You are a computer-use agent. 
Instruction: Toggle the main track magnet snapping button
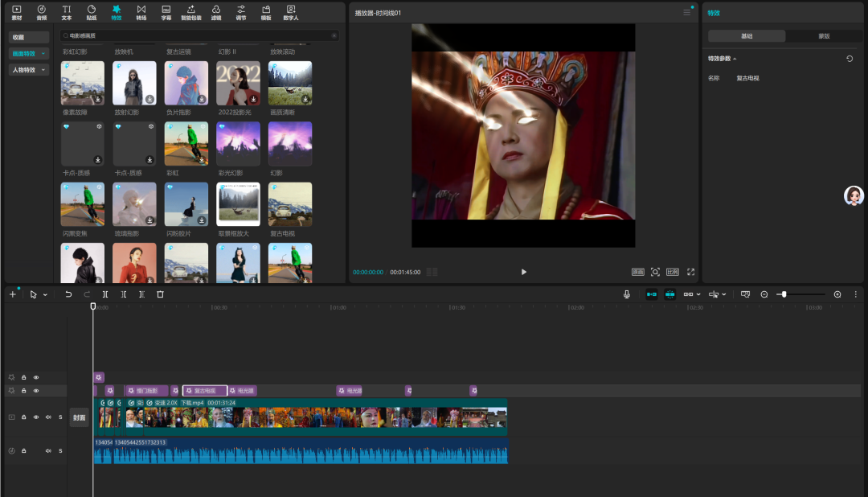(651, 294)
